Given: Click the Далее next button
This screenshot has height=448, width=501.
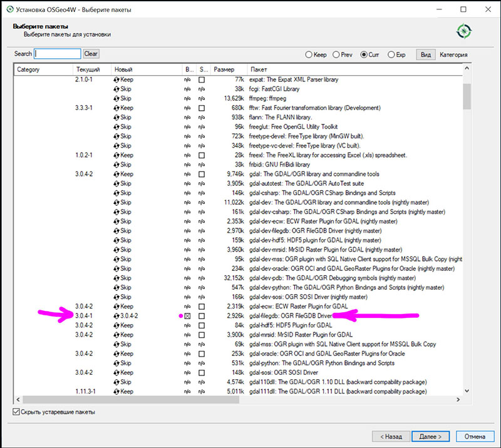Looking at the screenshot, I should coord(431,436).
